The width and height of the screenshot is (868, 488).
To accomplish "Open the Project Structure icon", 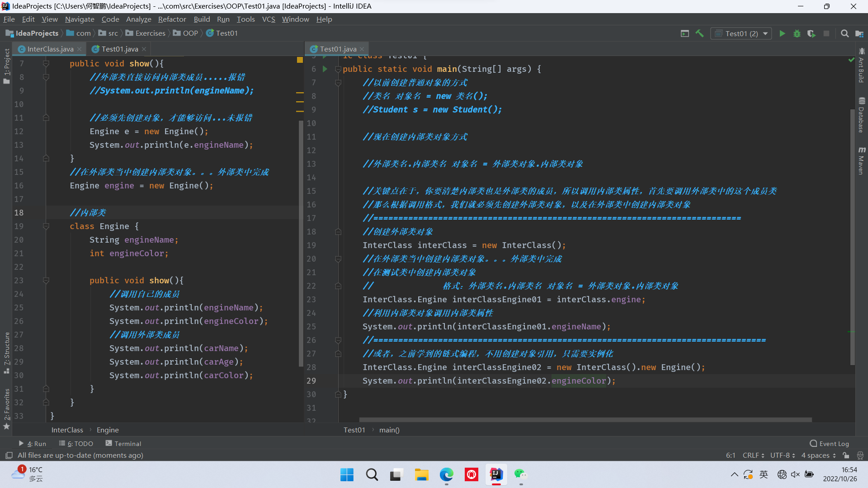I will (x=859, y=33).
